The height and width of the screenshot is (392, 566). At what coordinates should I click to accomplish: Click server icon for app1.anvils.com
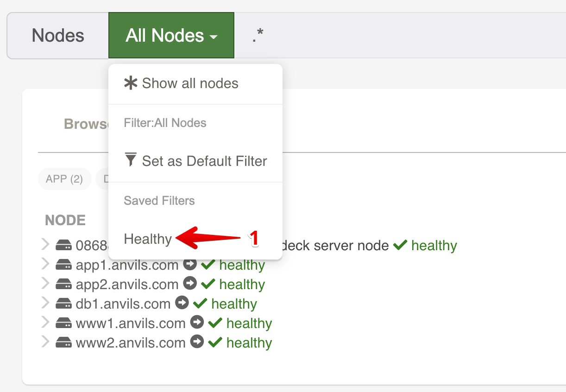63,265
